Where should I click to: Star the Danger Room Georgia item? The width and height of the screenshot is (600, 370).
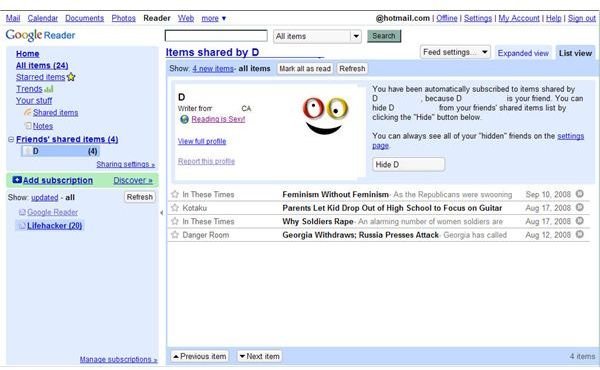coord(175,235)
